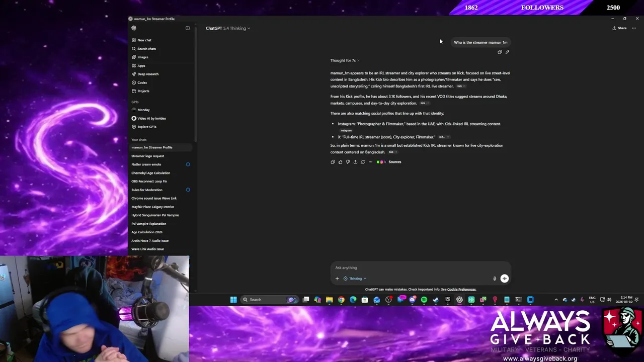The width and height of the screenshot is (644, 362).
Task: Expand the Thought for 7s details
Action: pyautogui.click(x=345, y=60)
